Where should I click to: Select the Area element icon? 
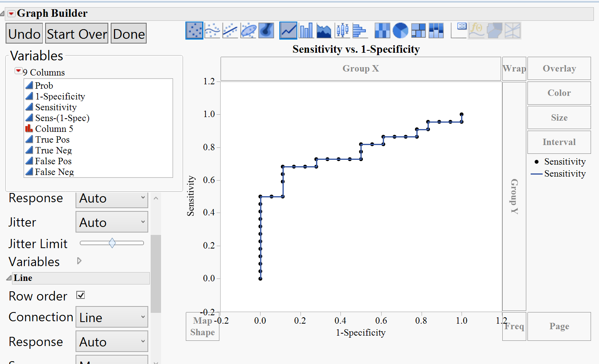pos(324,30)
